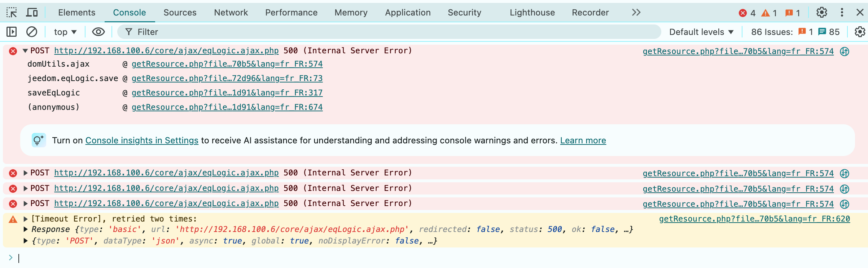Open the Default levels dropdown
The height and width of the screenshot is (268, 868).
click(x=701, y=32)
